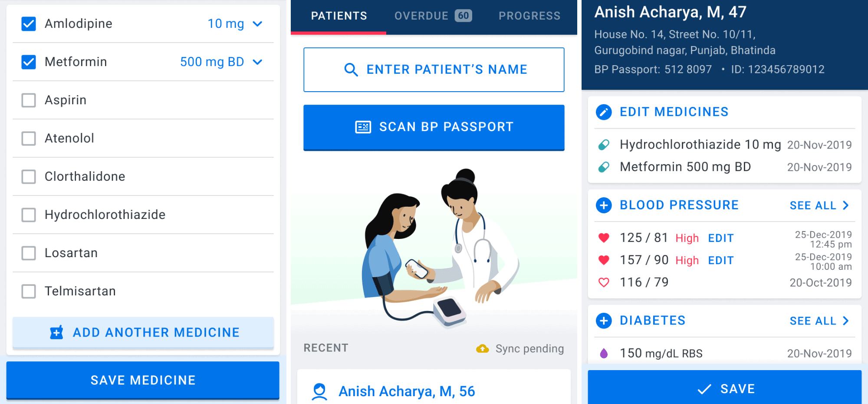Click the sync pending cloud icon
This screenshot has height=404, width=868.
pyautogui.click(x=483, y=348)
